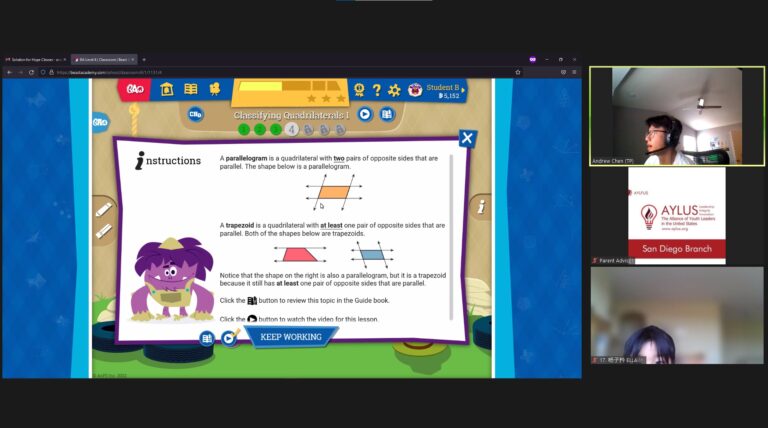Click the Student B avatar picture
The image size is (768, 428).
[415, 90]
